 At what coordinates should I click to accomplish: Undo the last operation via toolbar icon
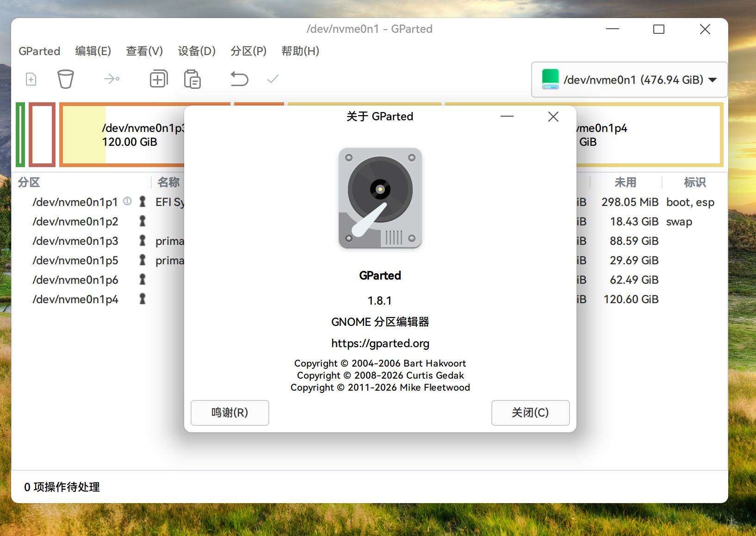pyautogui.click(x=239, y=79)
